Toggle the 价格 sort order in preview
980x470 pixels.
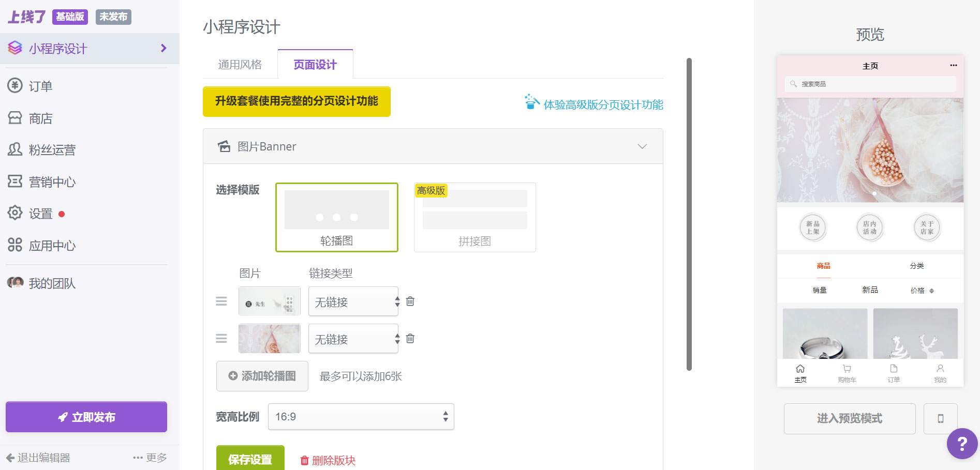[x=921, y=290]
